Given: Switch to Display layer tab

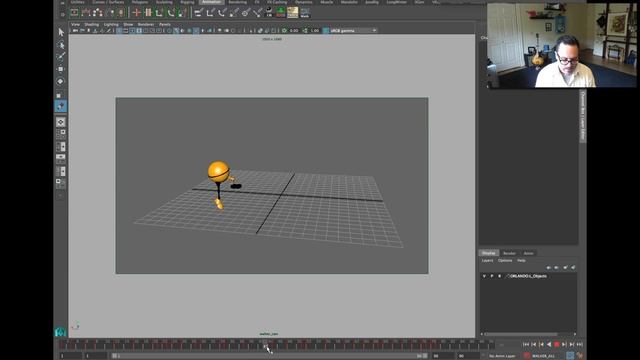Looking at the screenshot, I should click(489, 253).
